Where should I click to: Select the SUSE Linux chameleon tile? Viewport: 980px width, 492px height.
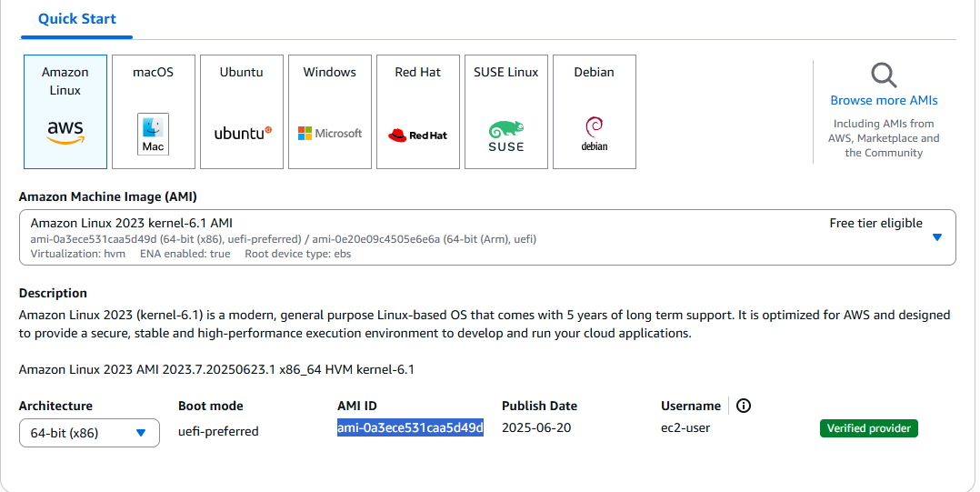coord(506,112)
